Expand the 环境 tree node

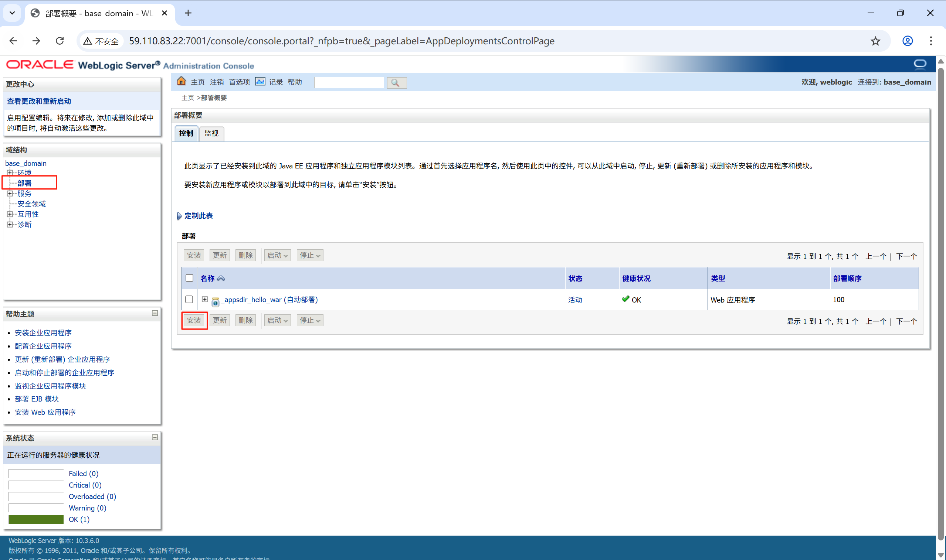pyautogui.click(x=10, y=173)
